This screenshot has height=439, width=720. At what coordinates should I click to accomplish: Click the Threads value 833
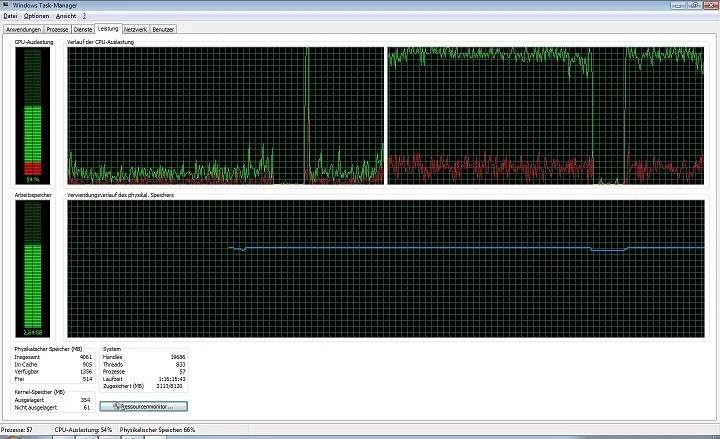click(180, 364)
